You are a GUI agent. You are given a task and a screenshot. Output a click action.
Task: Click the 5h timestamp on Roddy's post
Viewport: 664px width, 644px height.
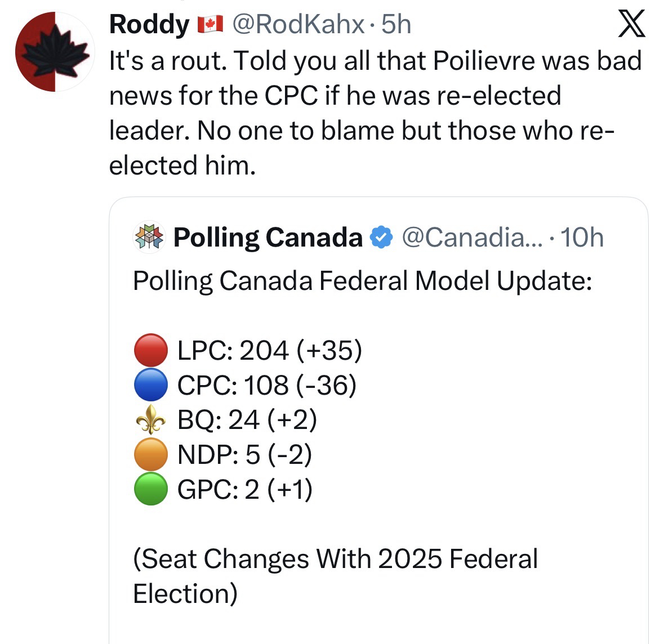396,25
